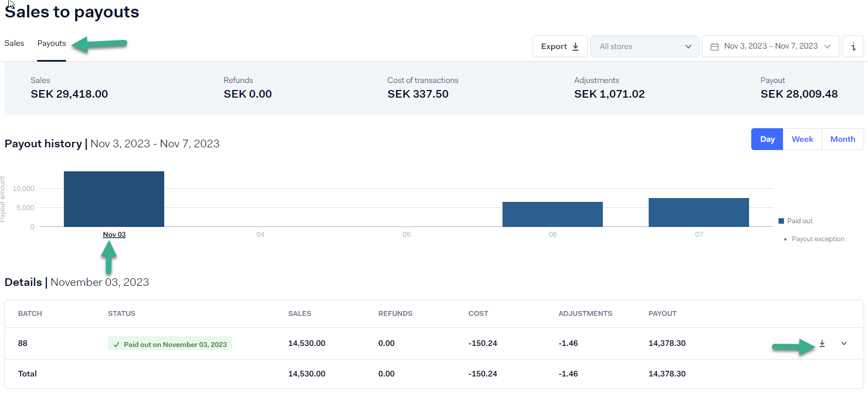Switch to the Sales tab
Viewport: 868px width, 395px height.
tap(14, 44)
